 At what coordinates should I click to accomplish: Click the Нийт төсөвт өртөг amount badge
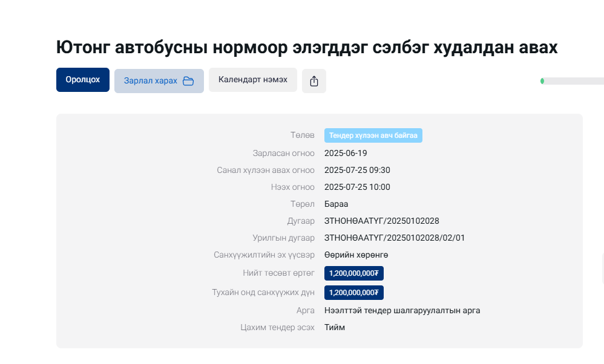click(x=354, y=273)
